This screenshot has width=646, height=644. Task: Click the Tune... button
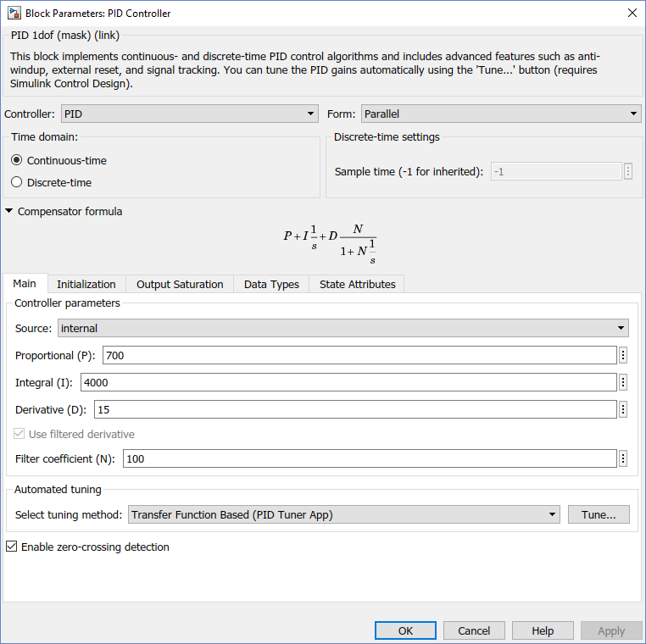(604, 514)
